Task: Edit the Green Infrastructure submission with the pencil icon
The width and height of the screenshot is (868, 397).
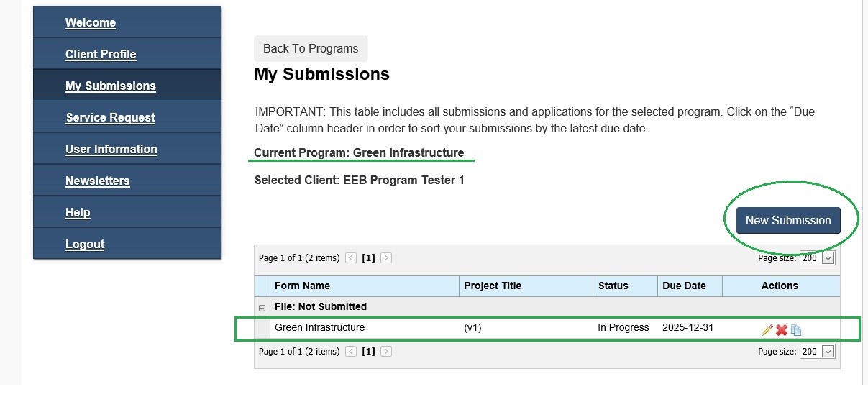Action: pyautogui.click(x=767, y=330)
